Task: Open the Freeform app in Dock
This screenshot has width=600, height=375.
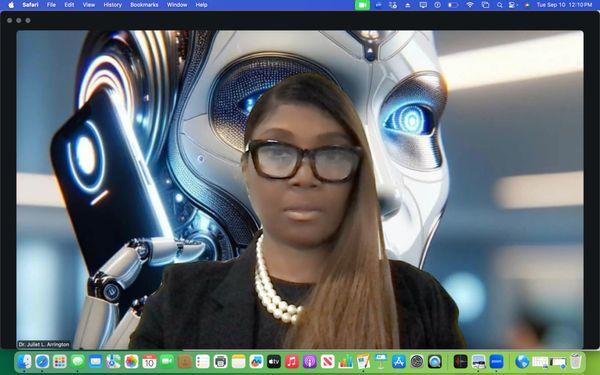Action: click(256, 361)
